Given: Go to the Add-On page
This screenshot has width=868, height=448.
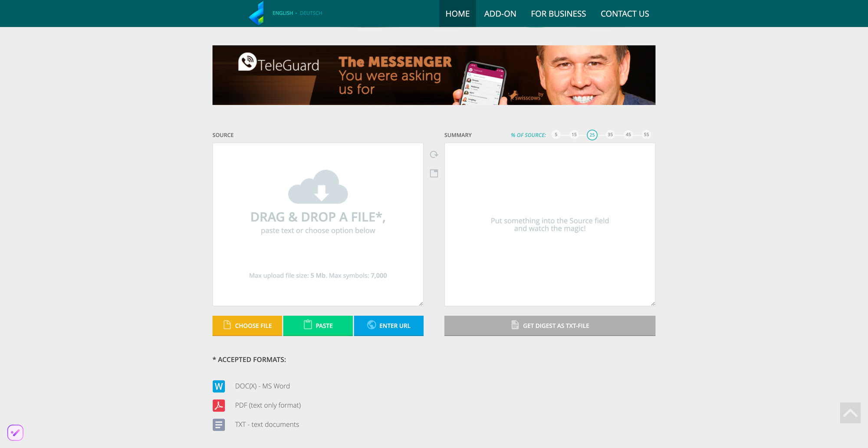Looking at the screenshot, I should click(500, 13).
